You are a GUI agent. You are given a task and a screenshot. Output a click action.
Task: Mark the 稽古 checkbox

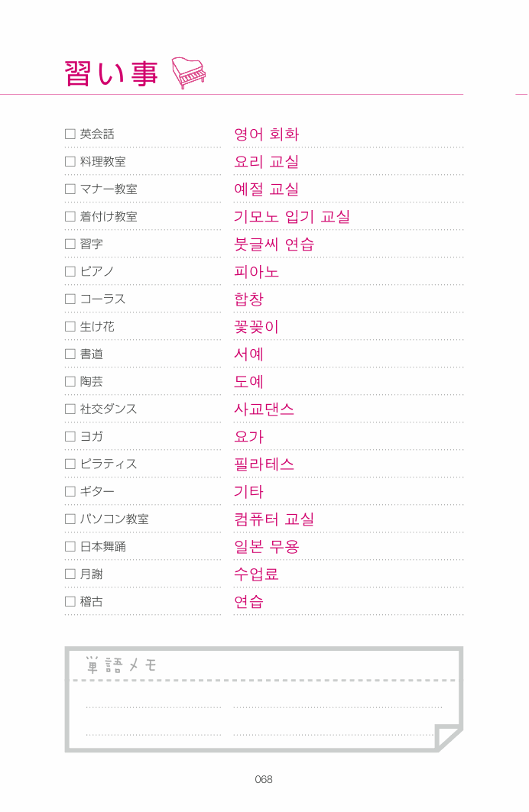(x=70, y=601)
